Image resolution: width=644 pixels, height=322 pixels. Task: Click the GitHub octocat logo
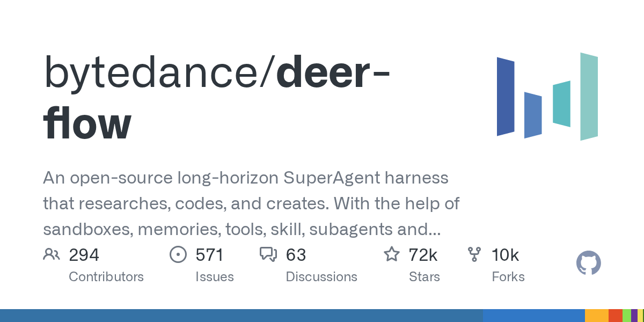(588, 264)
